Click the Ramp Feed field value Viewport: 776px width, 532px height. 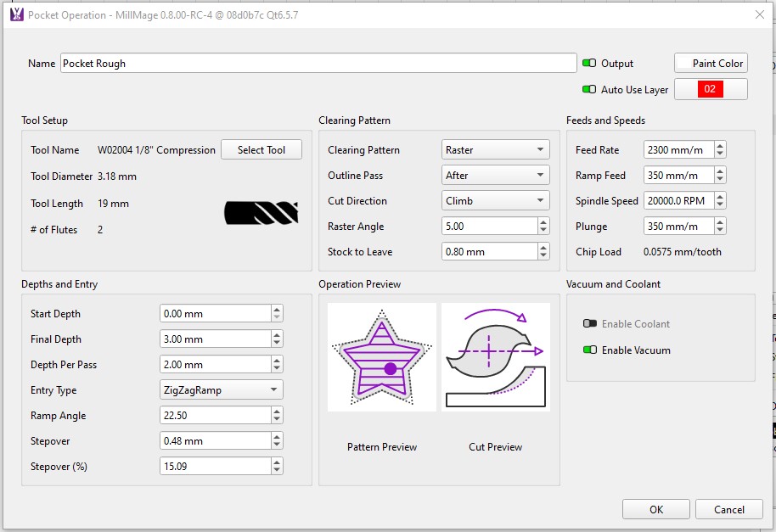point(678,175)
